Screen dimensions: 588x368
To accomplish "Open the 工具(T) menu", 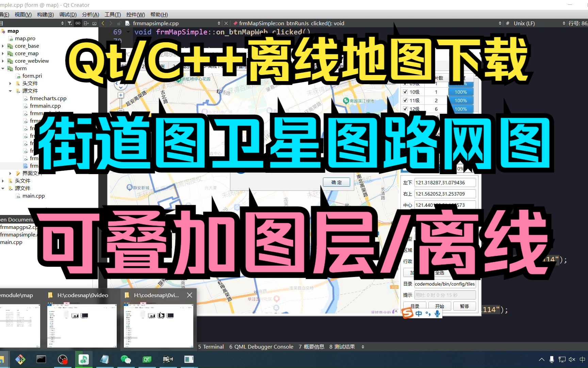I will pyautogui.click(x=113, y=14).
